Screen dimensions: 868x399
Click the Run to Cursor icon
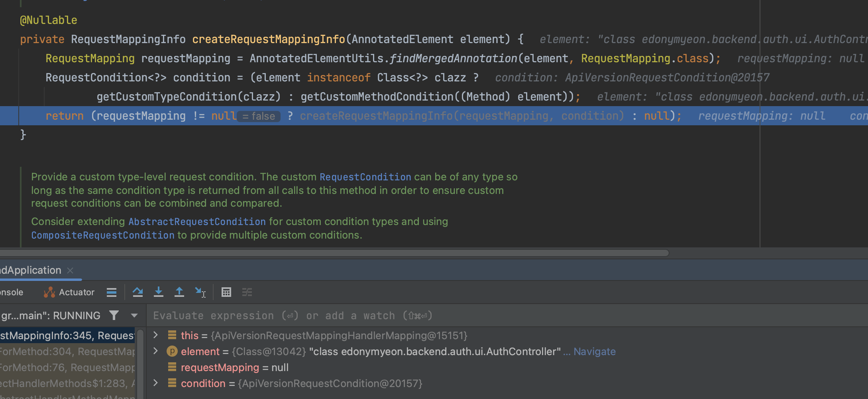click(200, 292)
